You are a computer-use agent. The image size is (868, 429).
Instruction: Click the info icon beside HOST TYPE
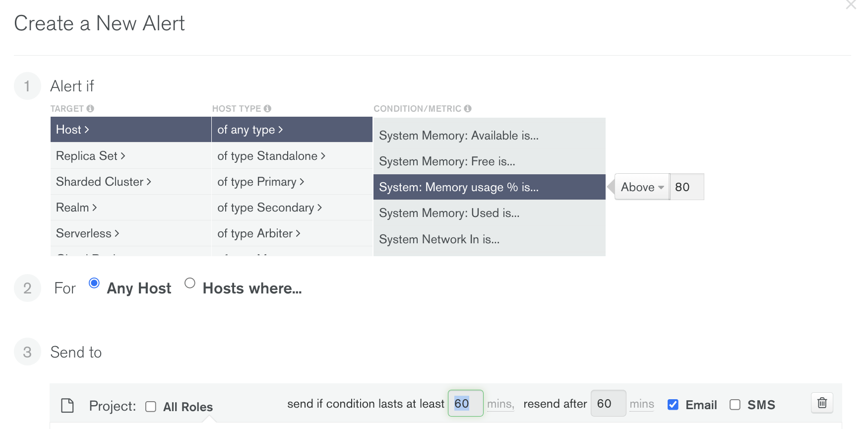(x=267, y=108)
